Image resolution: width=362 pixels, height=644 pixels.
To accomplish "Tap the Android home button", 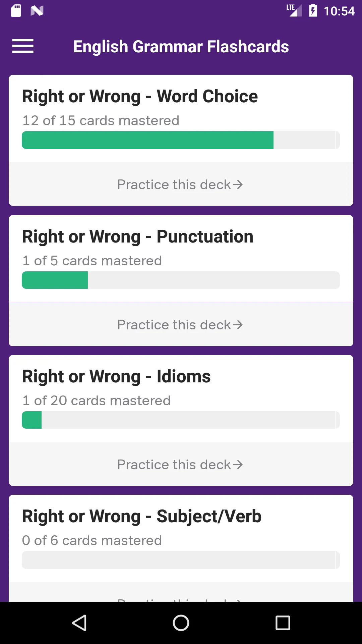I will (181, 623).
